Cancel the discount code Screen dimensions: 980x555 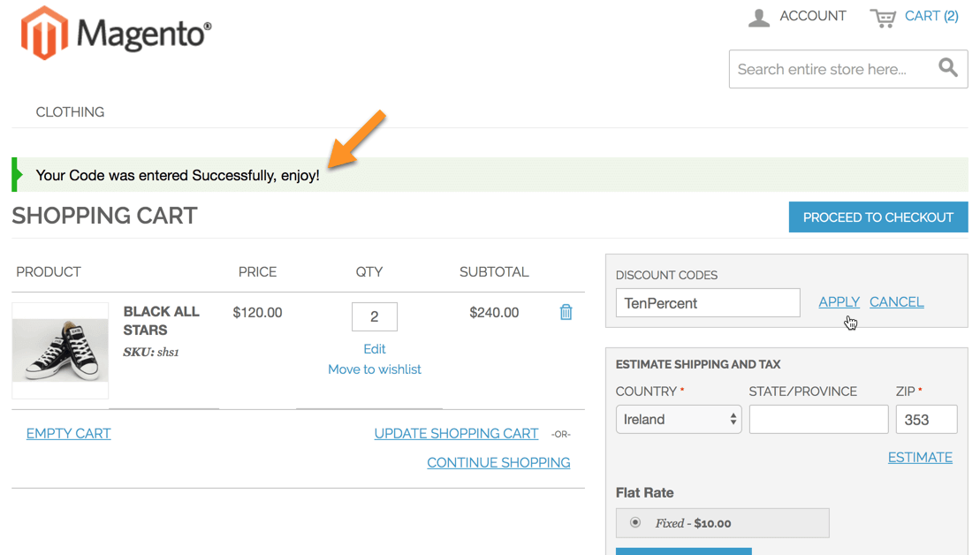[x=896, y=302]
